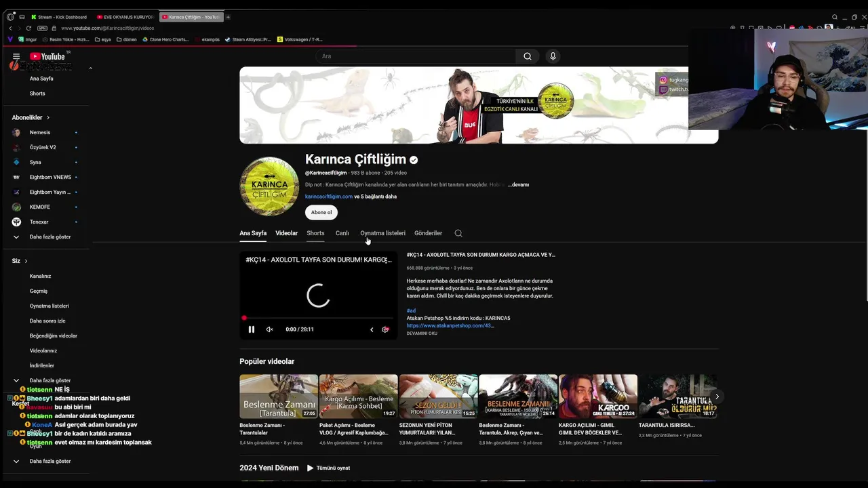This screenshot has height=488, width=868.
Task: Expand the Abonelikler section chevron
Action: click(x=47, y=118)
